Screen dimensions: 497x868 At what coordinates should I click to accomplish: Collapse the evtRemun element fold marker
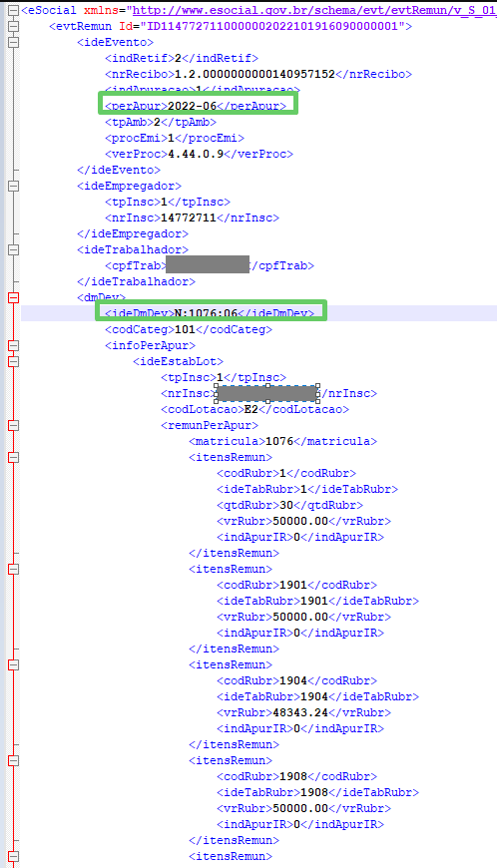click(x=13, y=26)
